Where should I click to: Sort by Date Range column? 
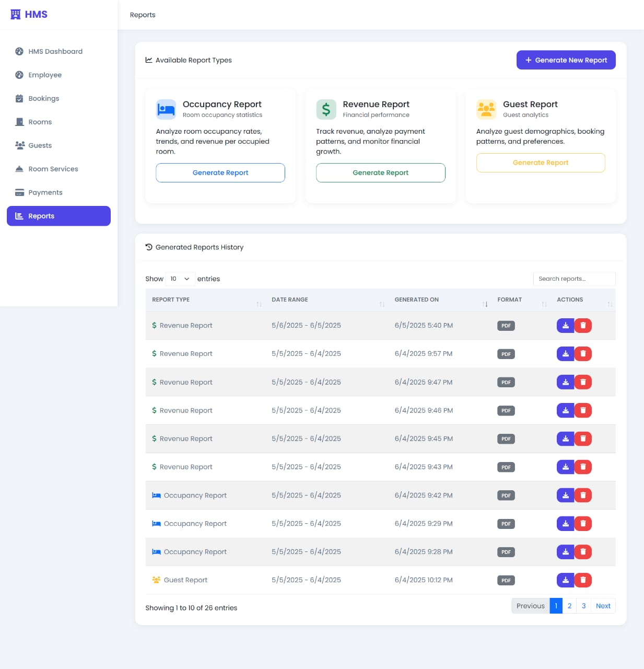[326, 299]
